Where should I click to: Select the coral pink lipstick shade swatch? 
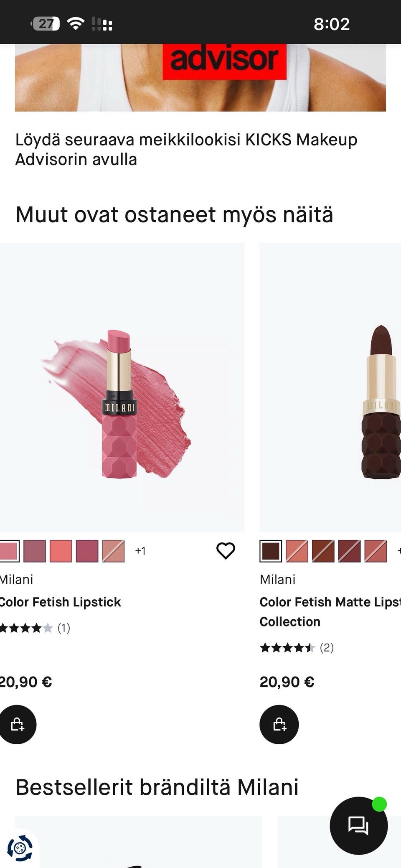[x=61, y=551]
